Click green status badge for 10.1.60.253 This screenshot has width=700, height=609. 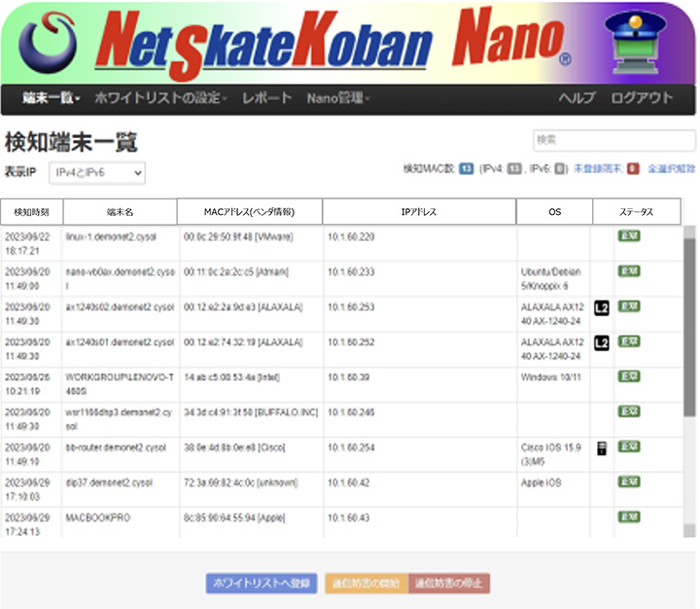tap(629, 306)
